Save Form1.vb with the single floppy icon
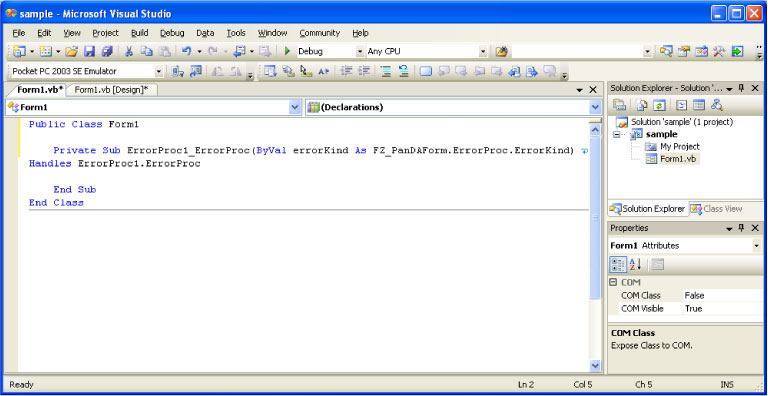 tap(89, 51)
